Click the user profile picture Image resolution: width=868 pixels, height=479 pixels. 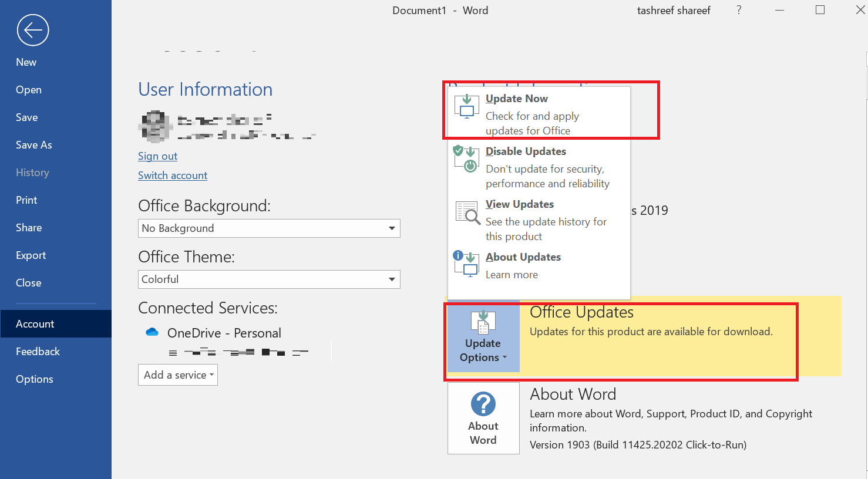[x=155, y=126]
